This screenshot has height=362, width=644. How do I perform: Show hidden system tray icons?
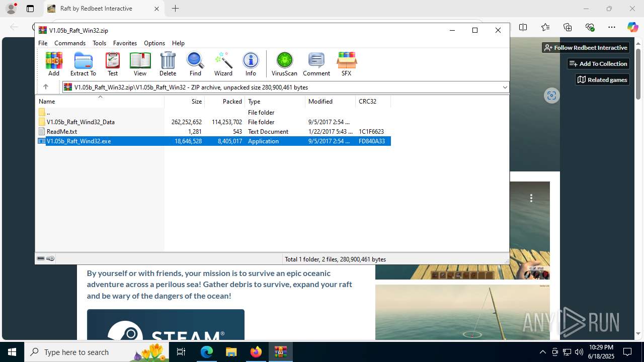coord(542,352)
